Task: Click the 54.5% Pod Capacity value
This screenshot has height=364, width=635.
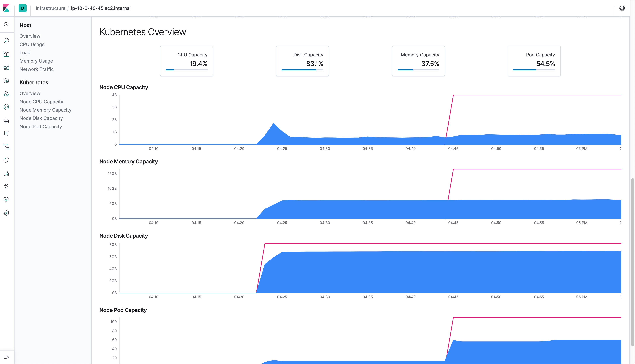Action: [x=545, y=64]
